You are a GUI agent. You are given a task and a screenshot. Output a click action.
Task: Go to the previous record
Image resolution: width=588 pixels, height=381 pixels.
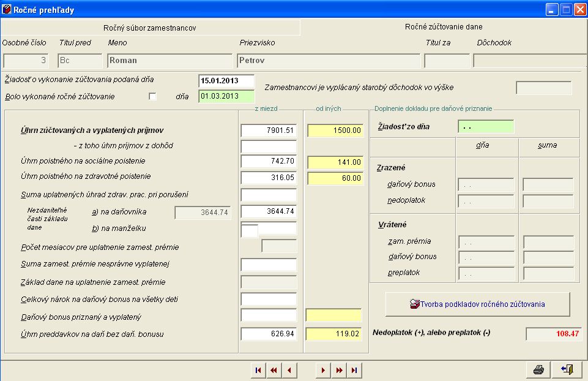click(x=289, y=370)
